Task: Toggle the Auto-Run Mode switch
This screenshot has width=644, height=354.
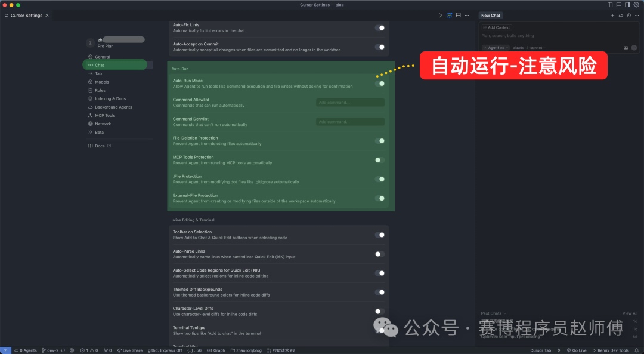Action: (379, 84)
